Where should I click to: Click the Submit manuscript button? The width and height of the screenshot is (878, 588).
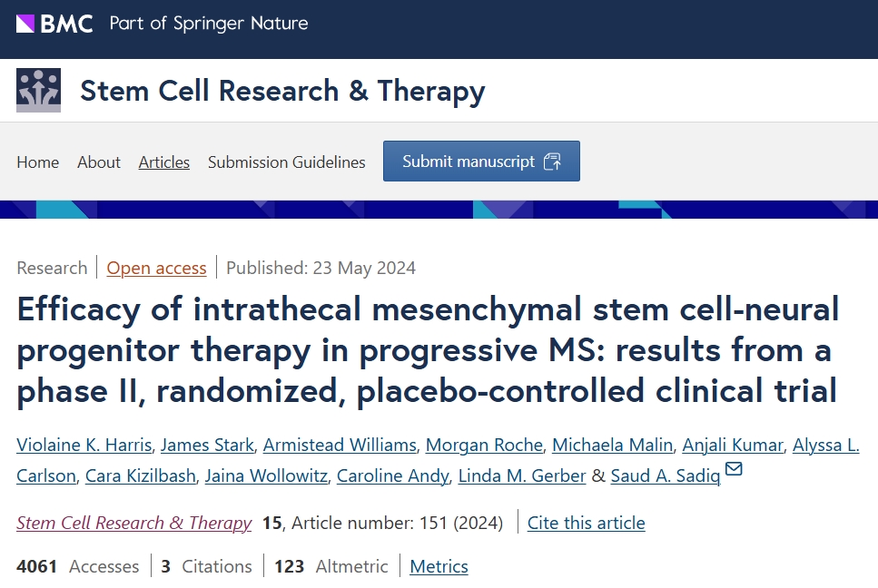click(x=481, y=162)
